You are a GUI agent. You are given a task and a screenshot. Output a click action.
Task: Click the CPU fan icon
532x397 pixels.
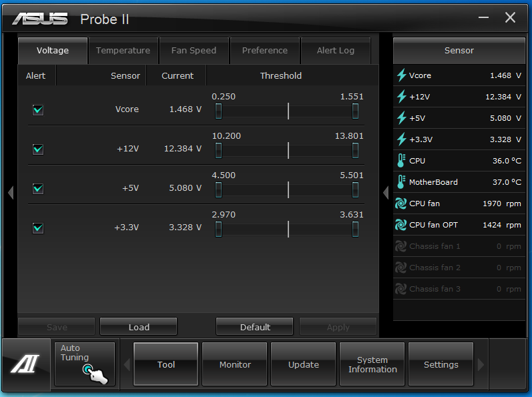click(401, 204)
